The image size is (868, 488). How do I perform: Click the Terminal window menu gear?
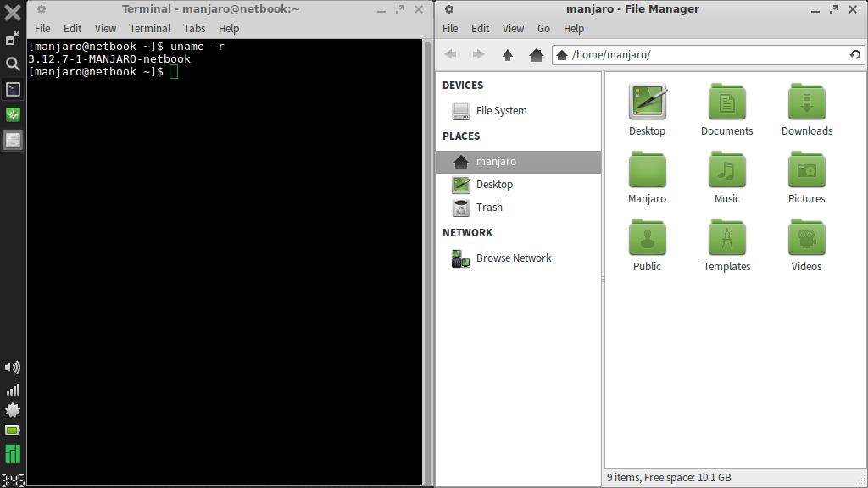tap(42, 8)
